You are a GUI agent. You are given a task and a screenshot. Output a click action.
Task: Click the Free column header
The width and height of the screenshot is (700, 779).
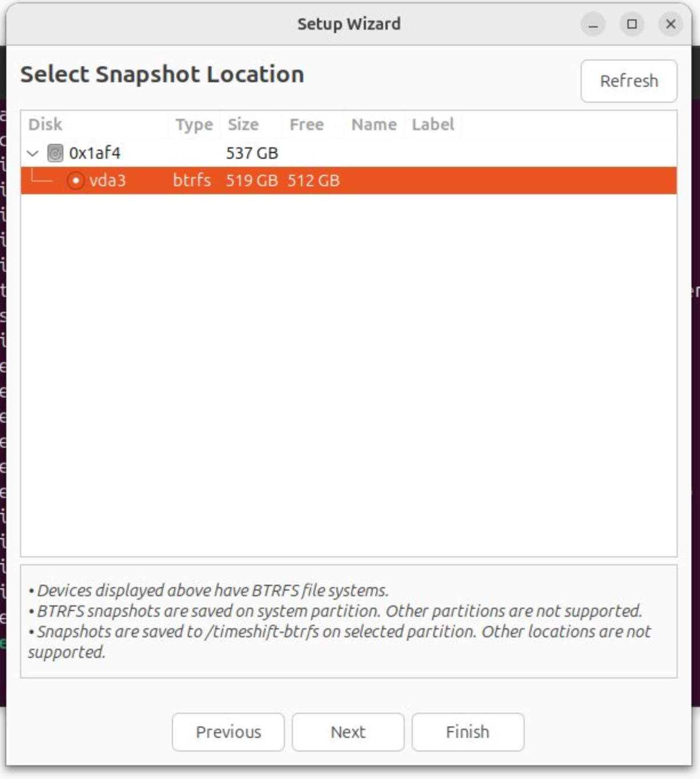(x=307, y=125)
